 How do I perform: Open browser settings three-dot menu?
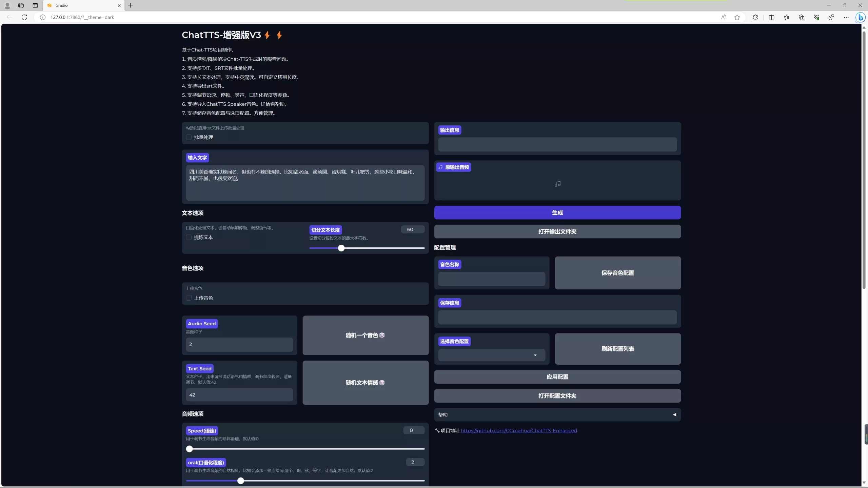coord(846,17)
